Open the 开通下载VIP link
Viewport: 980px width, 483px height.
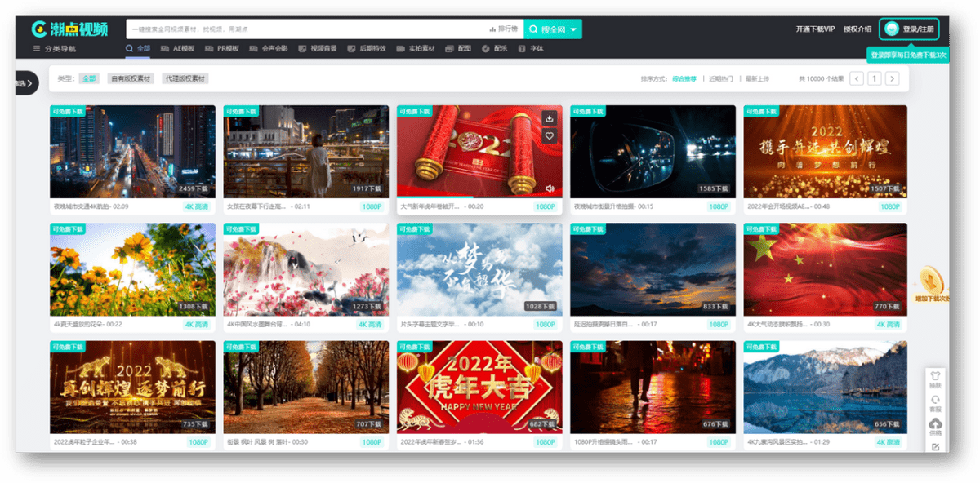(815, 29)
